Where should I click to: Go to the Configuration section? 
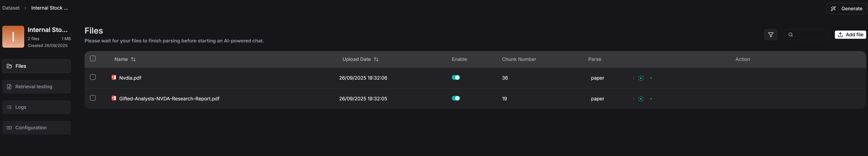36,128
